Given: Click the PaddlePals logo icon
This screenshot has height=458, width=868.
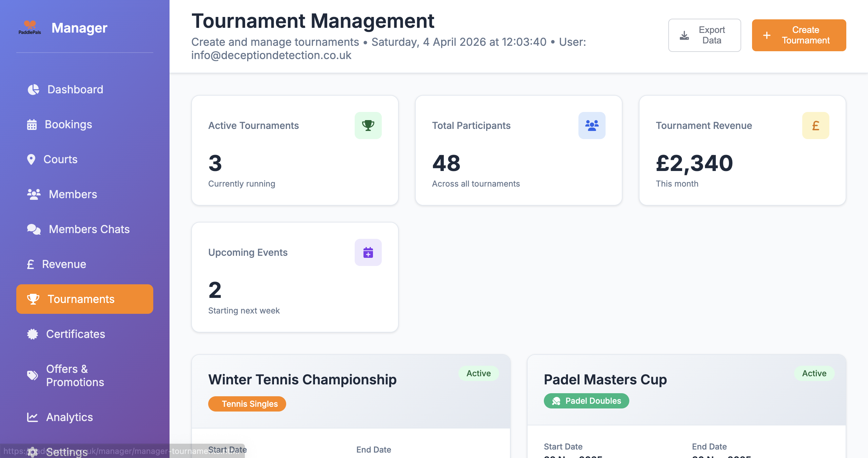Looking at the screenshot, I should [30, 27].
